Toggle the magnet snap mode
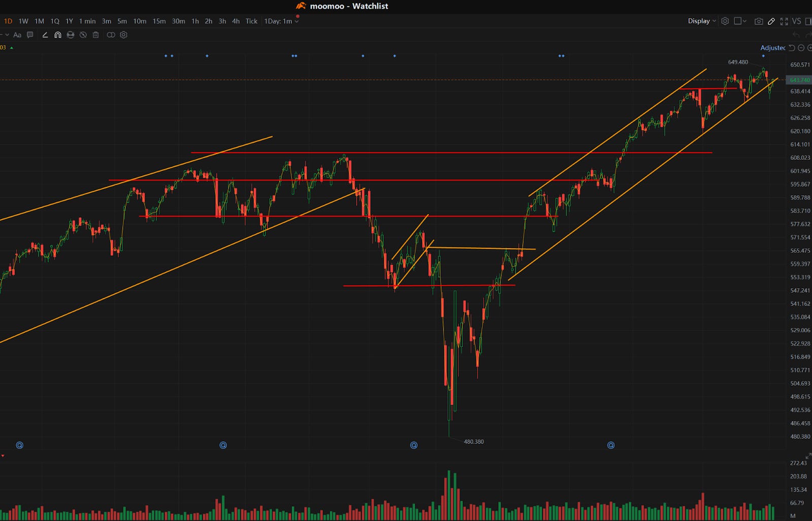Image resolution: width=812 pixels, height=521 pixels. tap(58, 35)
